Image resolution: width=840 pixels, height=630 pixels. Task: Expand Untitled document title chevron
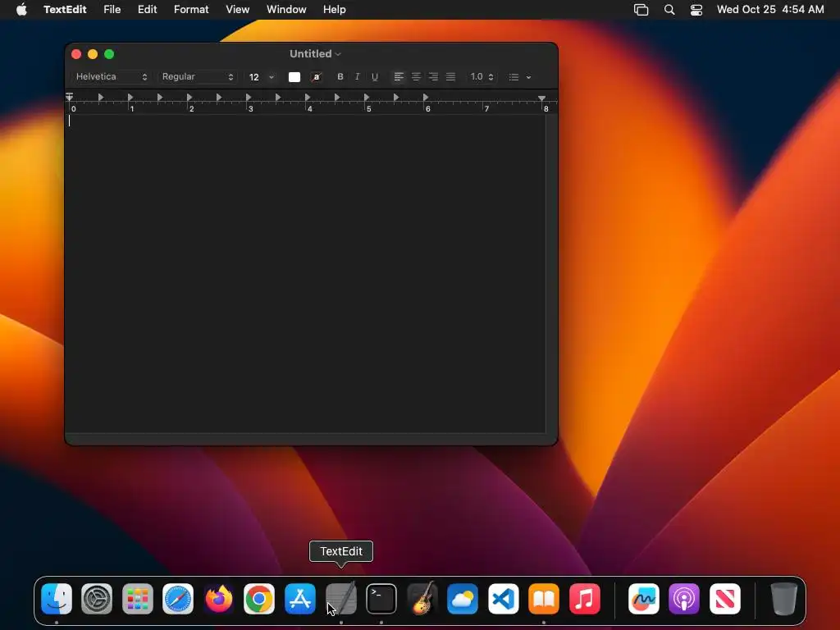point(338,54)
